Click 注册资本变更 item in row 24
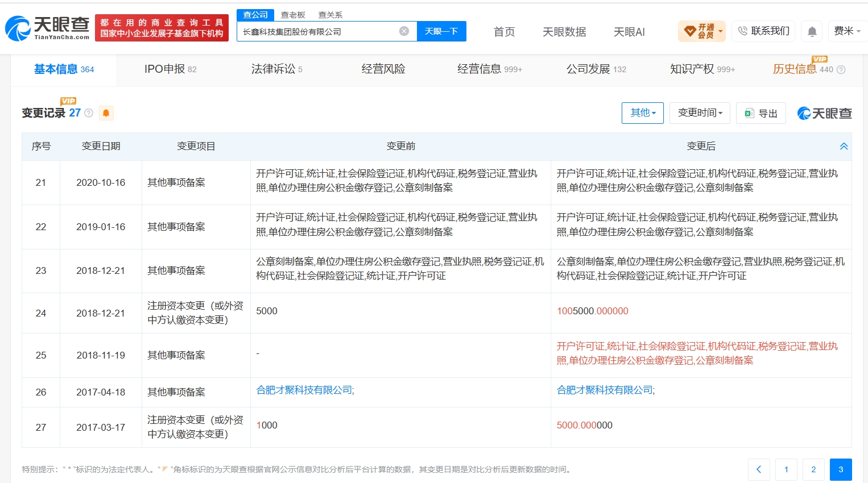The width and height of the screenshot is (868, 483). click(195, 313)
